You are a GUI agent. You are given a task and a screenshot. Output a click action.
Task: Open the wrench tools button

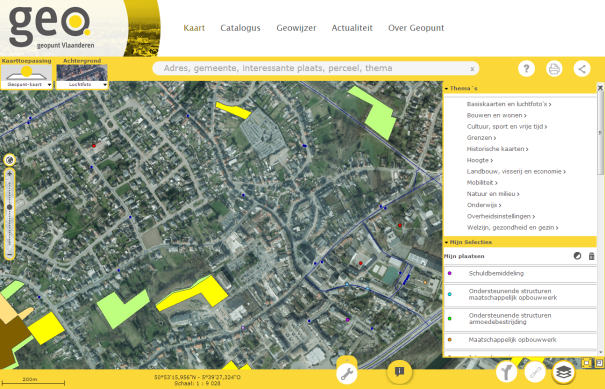click(x=347, y=373)
